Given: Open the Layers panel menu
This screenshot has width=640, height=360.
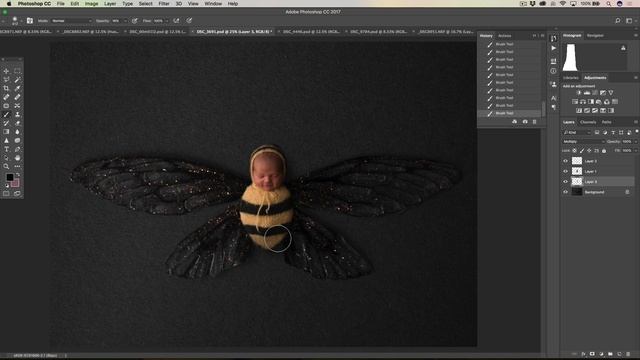Looking at the screenshot, I should click(x=636, y=122).
